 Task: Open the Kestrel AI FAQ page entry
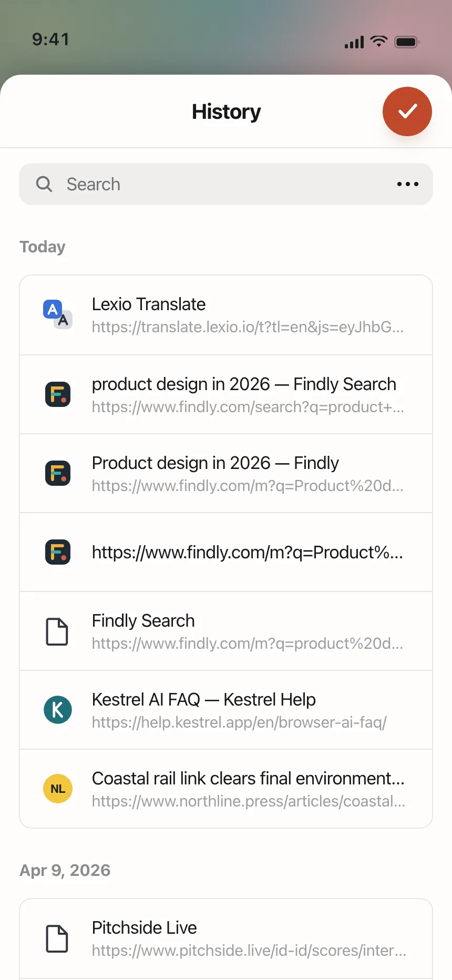[x=226, y=710]
